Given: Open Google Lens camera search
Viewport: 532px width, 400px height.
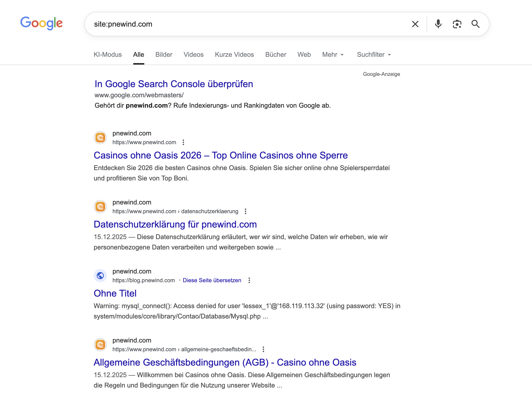Looking at the screenshot, I should (457, 24).
